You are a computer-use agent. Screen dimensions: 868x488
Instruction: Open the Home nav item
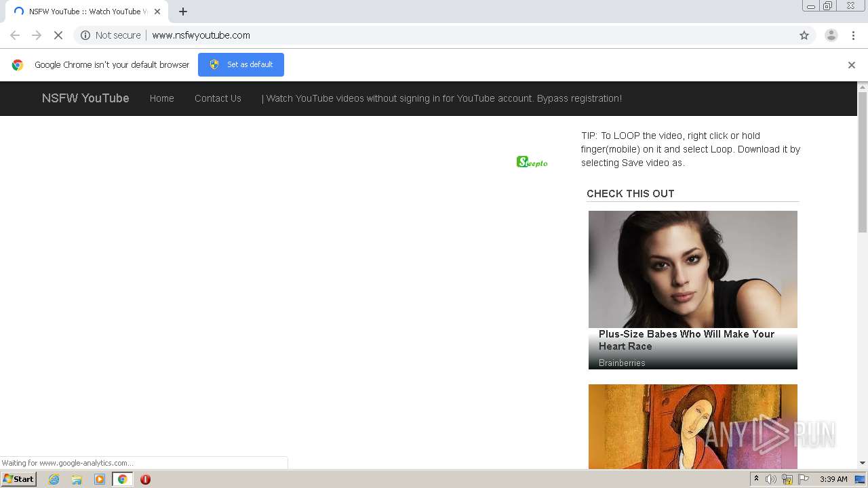pyautogui.click(x=162, y=98)
